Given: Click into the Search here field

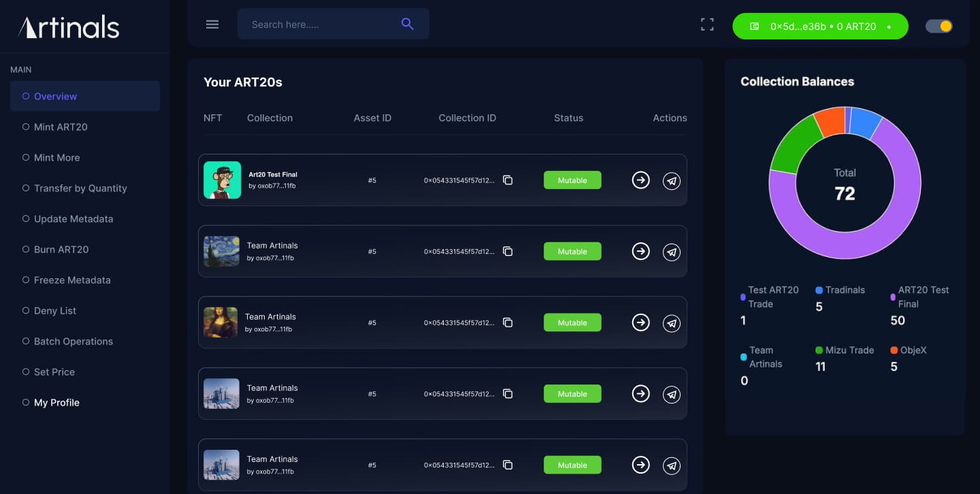Looking at the screenshot, I should pyautogui.click(x=333, y=24).
